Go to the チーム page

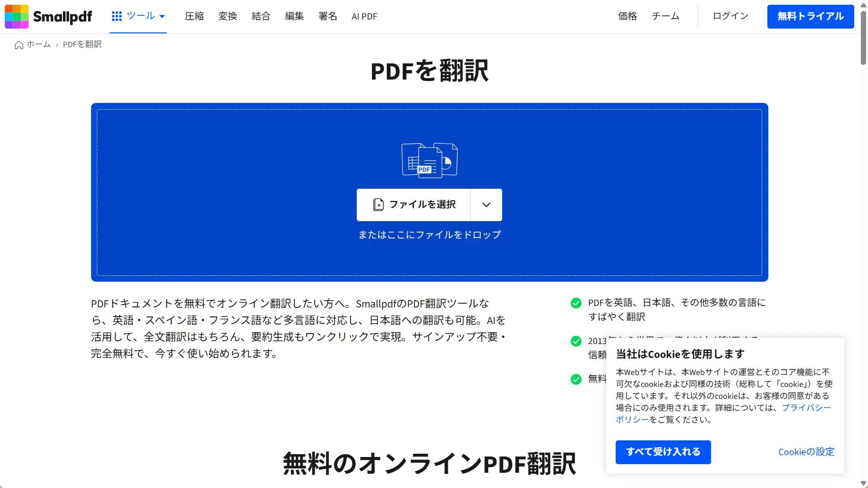click(666, 16)
